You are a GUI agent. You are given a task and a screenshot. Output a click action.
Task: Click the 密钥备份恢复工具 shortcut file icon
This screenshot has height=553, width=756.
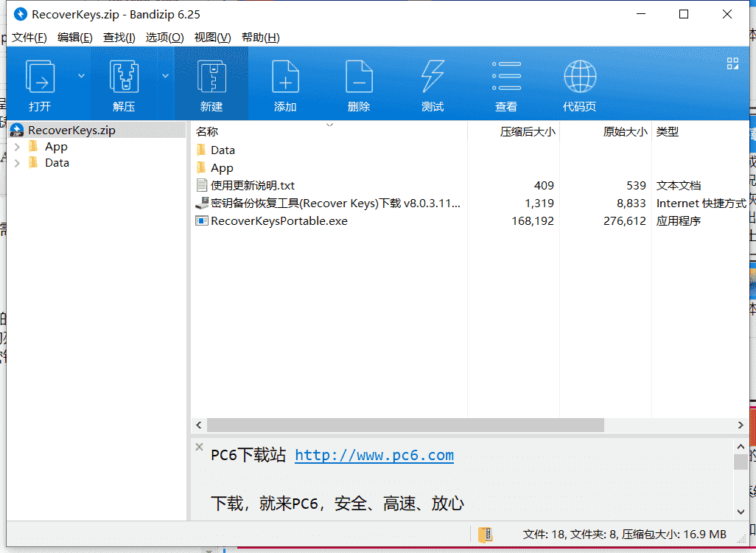(x=202, y=204)
